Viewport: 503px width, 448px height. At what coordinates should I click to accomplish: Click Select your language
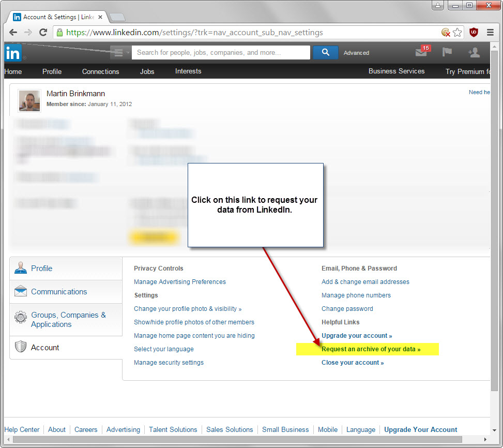pyautogui.click(x=163, y=349)
